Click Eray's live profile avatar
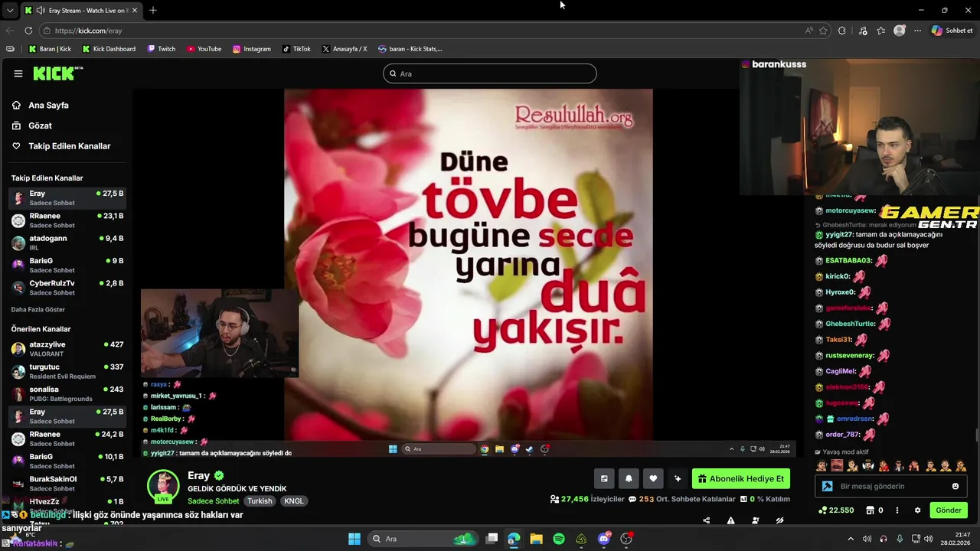This screenshot has height=551, width=980. (163, 486)
